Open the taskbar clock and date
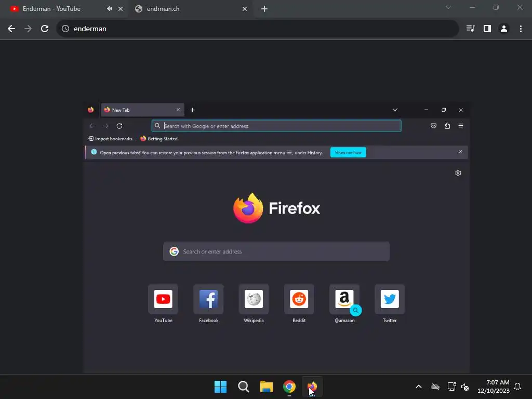 494,387
